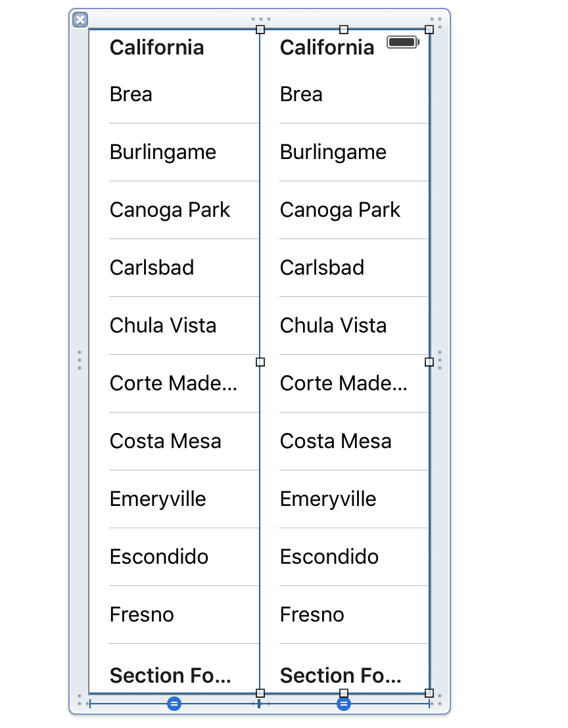Select the Brea row in the left table
The height and width of the screenshot is (728, 568).
pyautogui.click(x=131, y=95)
